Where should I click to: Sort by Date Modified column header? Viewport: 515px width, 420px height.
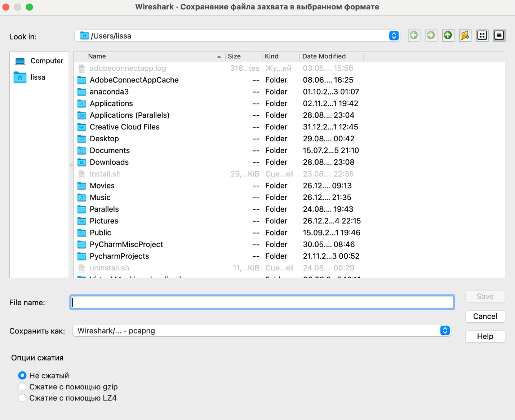point(324,56)
